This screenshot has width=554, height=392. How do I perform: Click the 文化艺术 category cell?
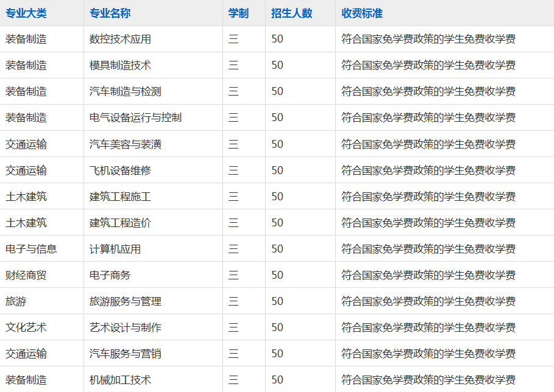point(26,327)
